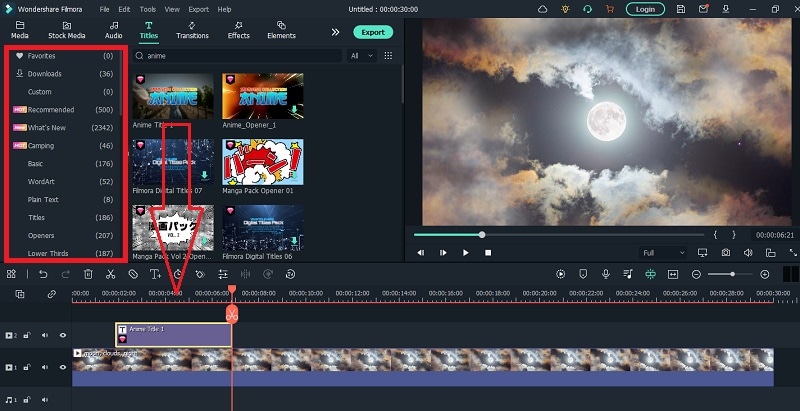Viewport: 800px width, 411px height.
Task: Add a marker with the shield icon
Action: [583, 274]
